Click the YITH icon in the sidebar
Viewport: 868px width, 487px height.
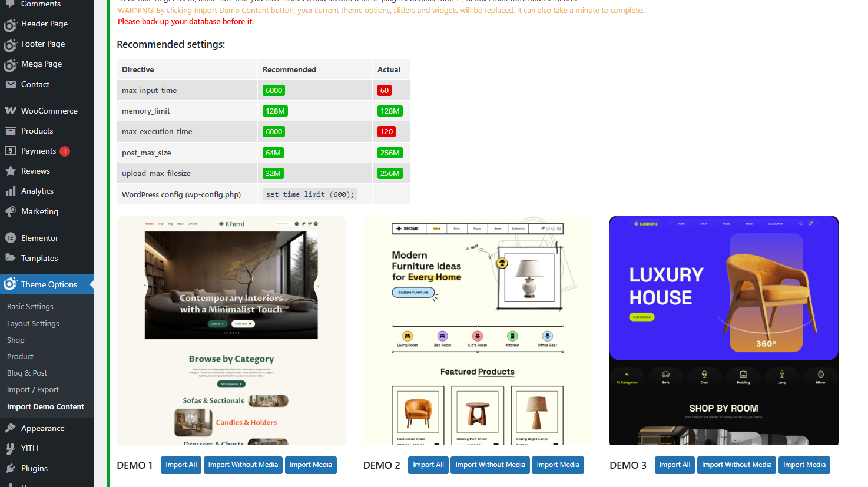(x=11, y=448)
